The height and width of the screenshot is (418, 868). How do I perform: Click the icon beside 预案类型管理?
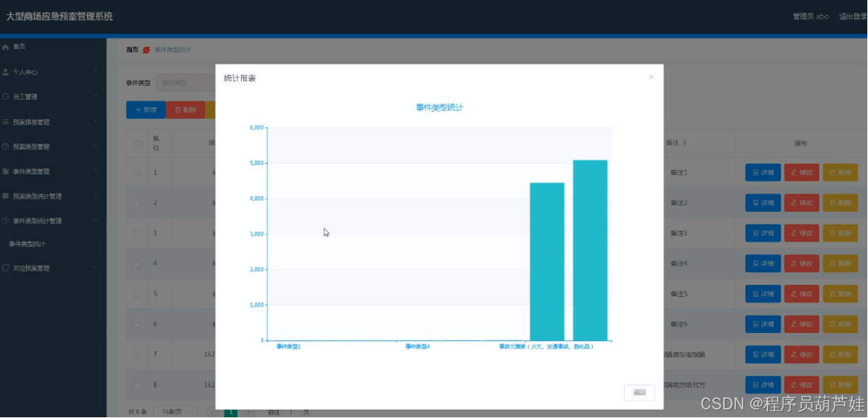pos(6,147)
